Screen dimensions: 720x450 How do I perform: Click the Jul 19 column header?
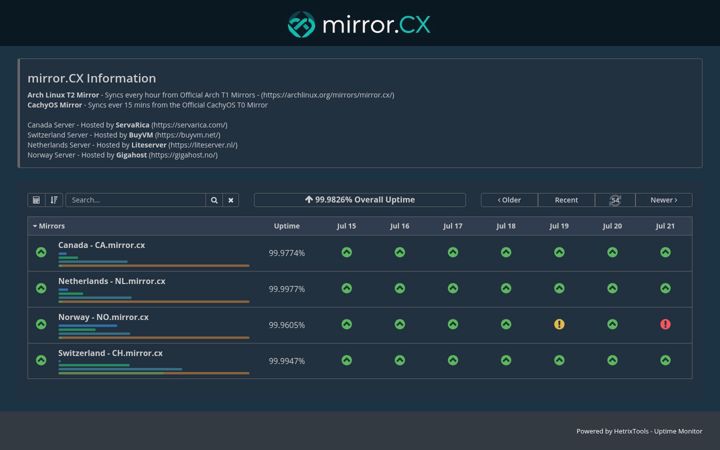pos(559,226)
